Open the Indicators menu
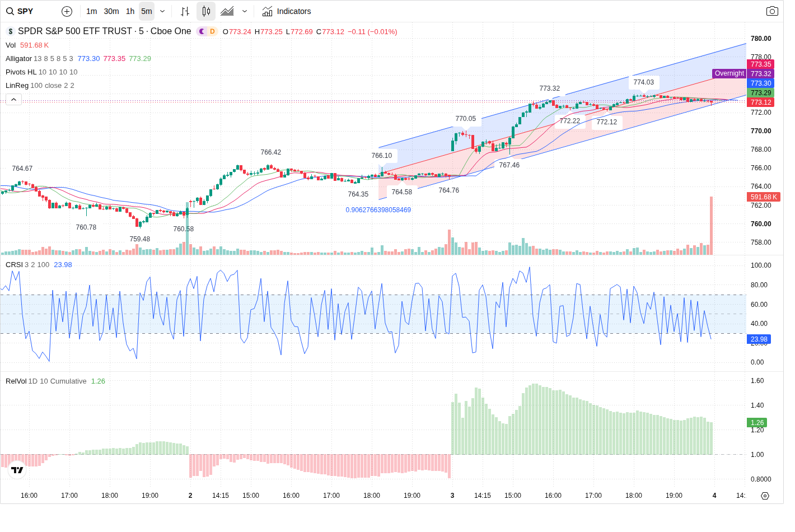This screenshot has height=532, width=795. pyautogui.click(x=287, y=11)
